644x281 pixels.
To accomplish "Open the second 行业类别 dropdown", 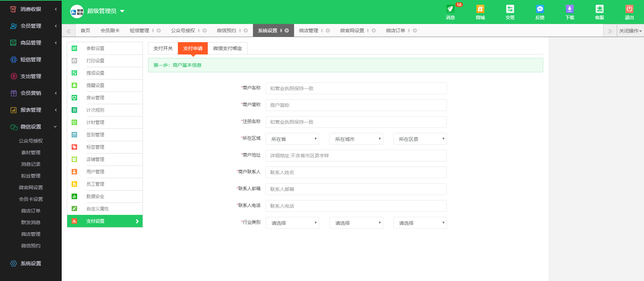I will [x=356, y=223].
